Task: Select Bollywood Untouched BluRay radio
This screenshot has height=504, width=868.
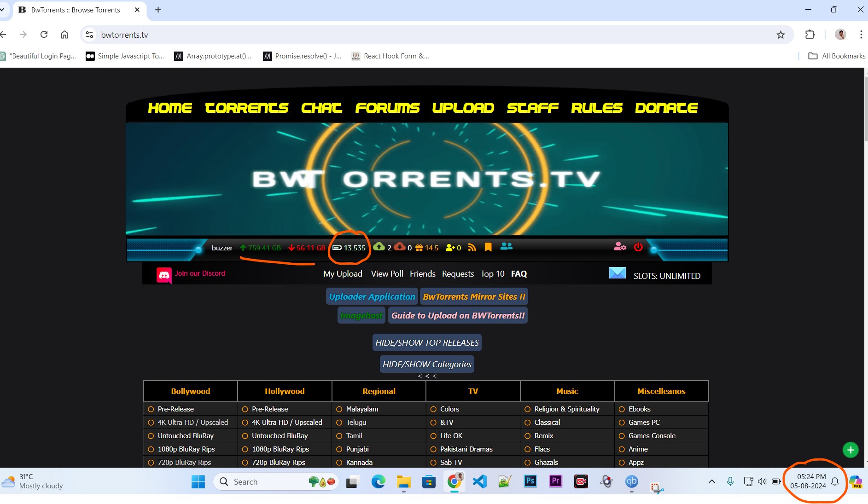Action: pyautogui.click(x=151, y=436)
